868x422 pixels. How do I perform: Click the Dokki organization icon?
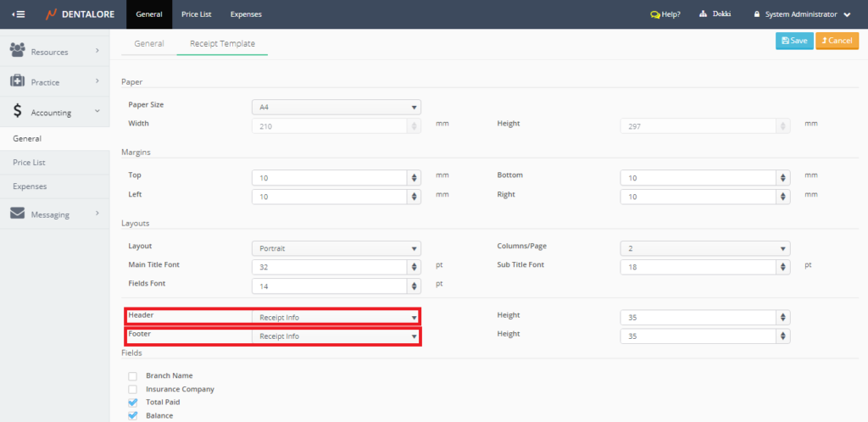(704, 14)
